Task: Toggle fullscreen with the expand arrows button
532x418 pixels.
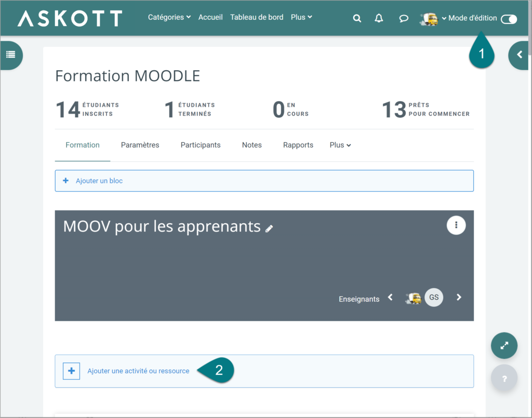Action: pyautogui.click(x=504, y=345)
